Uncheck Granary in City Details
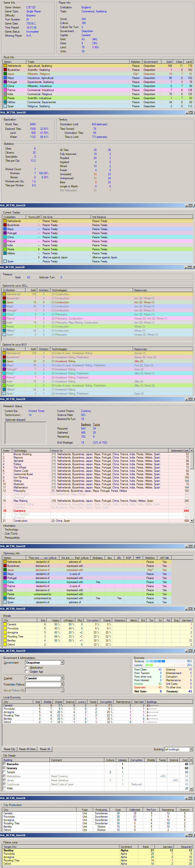 click(x=4, y=768)
